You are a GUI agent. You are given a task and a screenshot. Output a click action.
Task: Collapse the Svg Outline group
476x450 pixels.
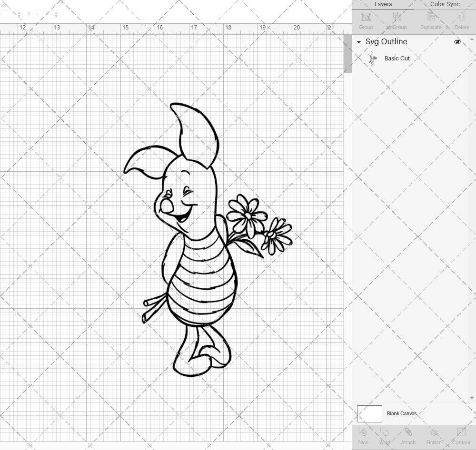click(358, 42)
